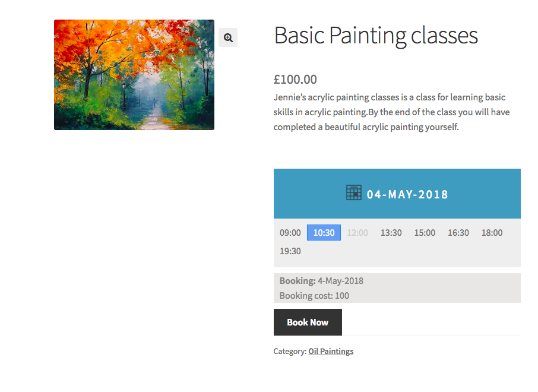Pick the 15:00 time slot

click(x=425, y=233)
